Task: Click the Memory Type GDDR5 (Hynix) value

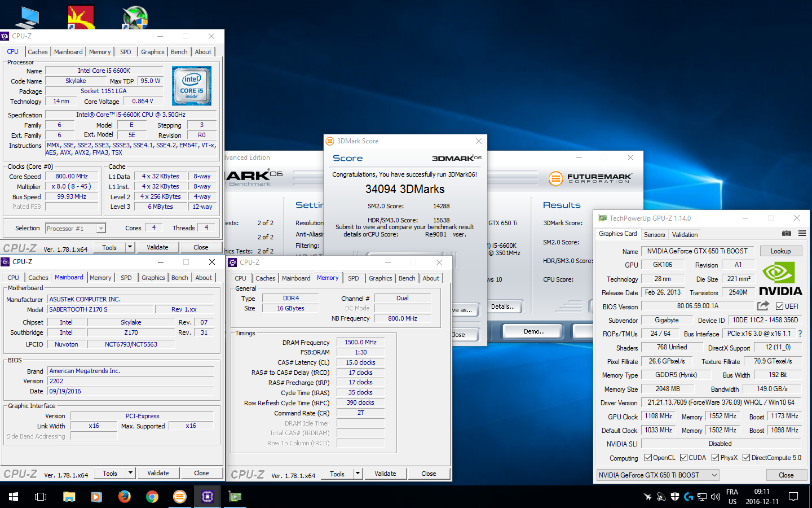Action: click(676, 375)
